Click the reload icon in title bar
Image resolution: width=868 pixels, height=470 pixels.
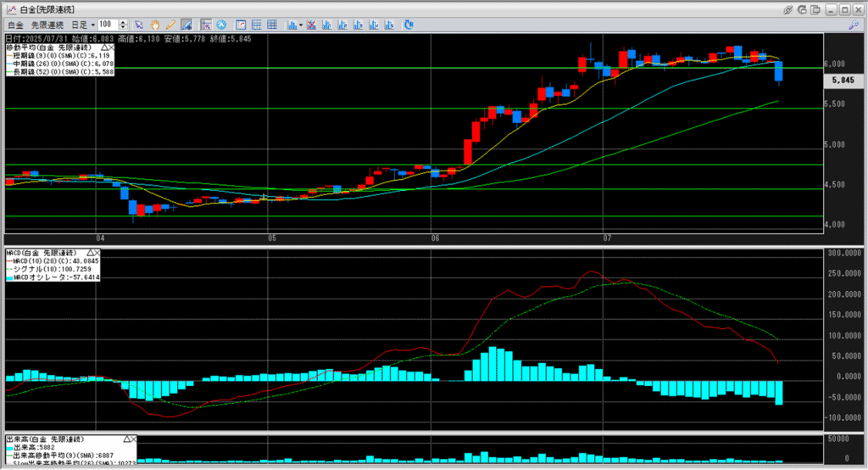[x=803, y=8]
